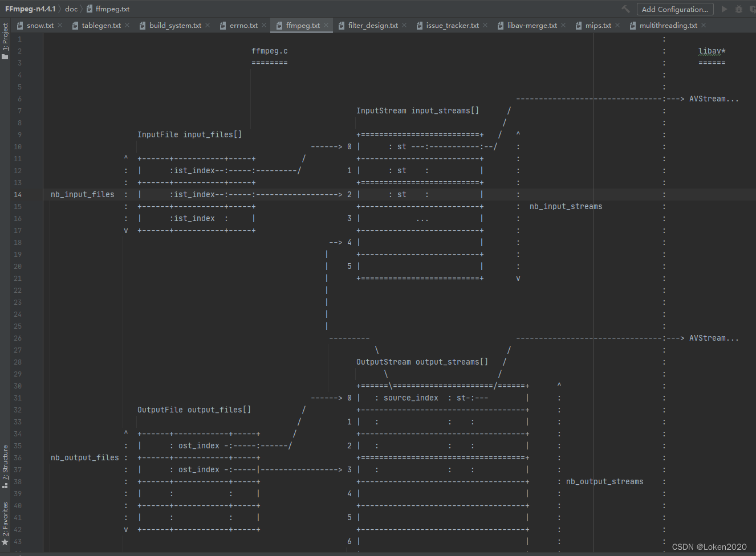This screenshot has height=556, width=756.
Task: Switch to the errno.txt tab
Action: [243, 26]
